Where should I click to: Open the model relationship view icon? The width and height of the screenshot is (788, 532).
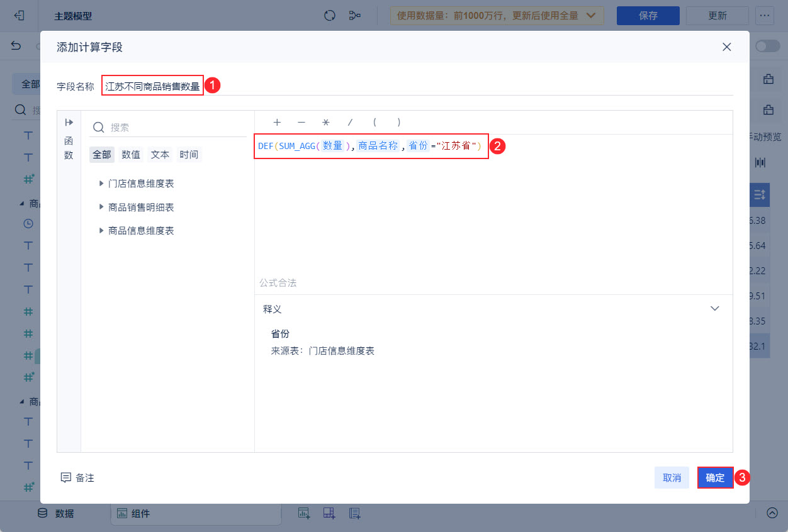[355, 16]
